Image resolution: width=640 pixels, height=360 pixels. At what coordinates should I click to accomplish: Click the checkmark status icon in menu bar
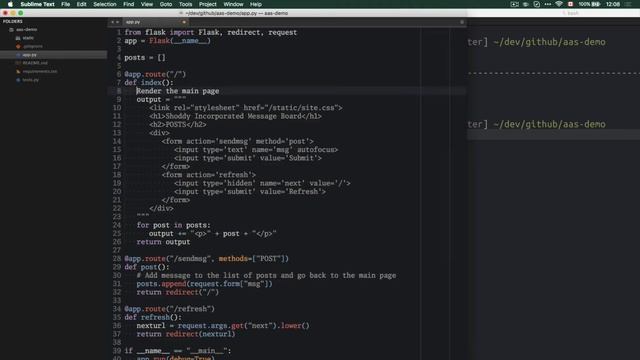click(536, 4)
